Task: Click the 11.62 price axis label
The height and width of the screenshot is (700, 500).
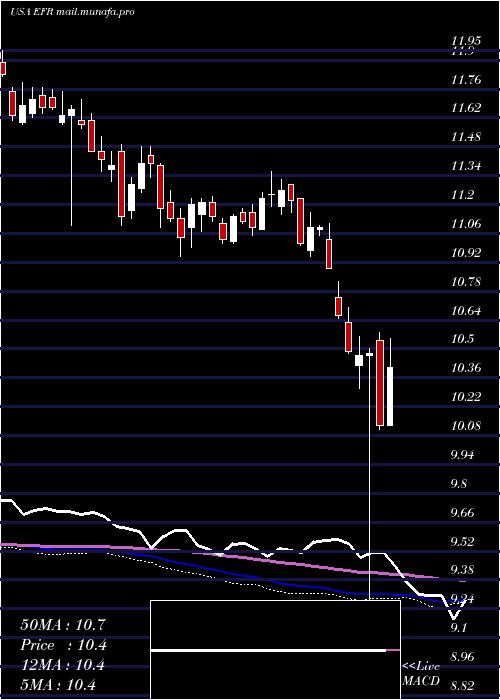Action: click(466, 108)
